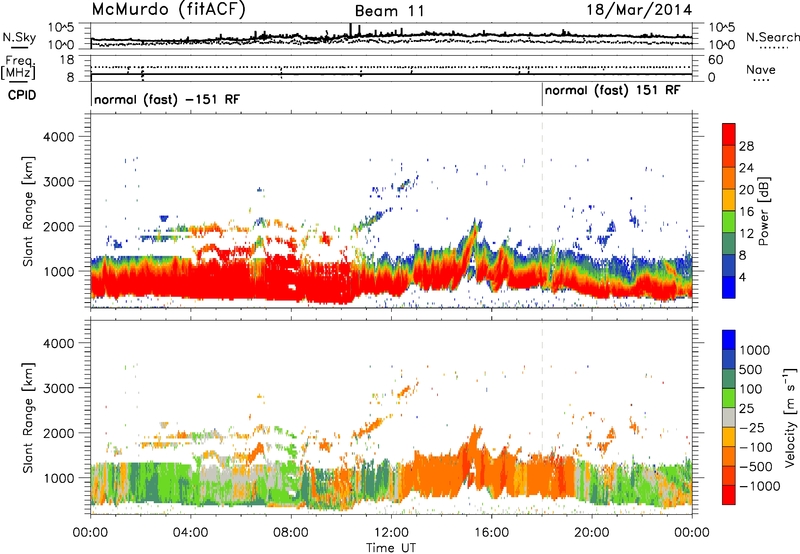Click the "Nave" legend label

(761, 69)
